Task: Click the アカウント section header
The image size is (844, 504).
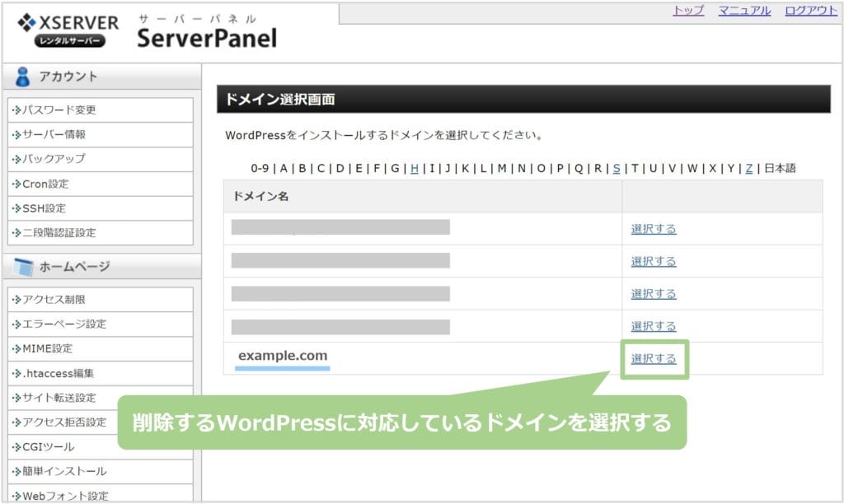Action: 102,77
